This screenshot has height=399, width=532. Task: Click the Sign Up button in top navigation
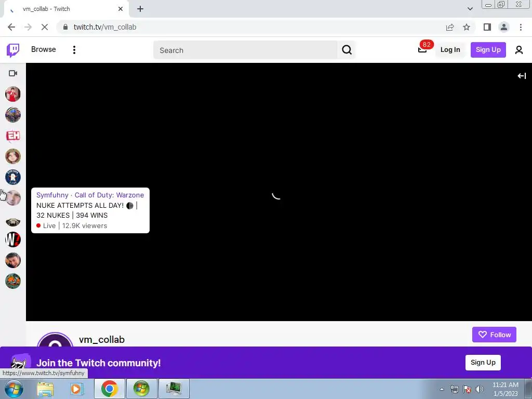coord(488,50)
